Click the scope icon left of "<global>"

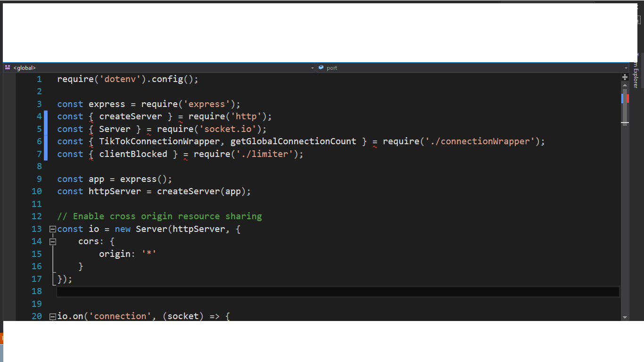[7, 67]
